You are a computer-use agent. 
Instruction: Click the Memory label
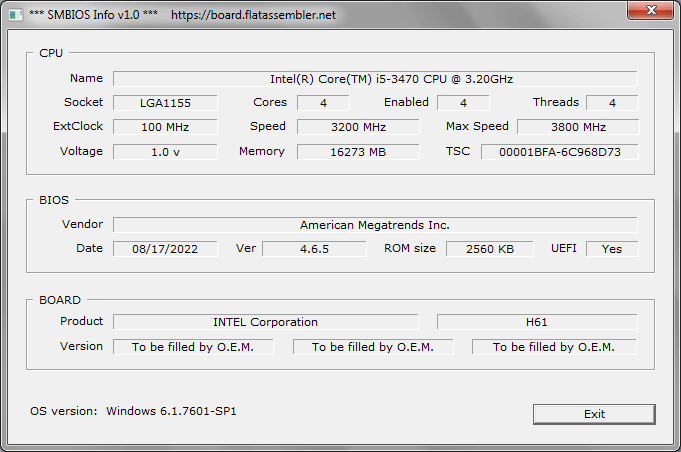point(262,151)
